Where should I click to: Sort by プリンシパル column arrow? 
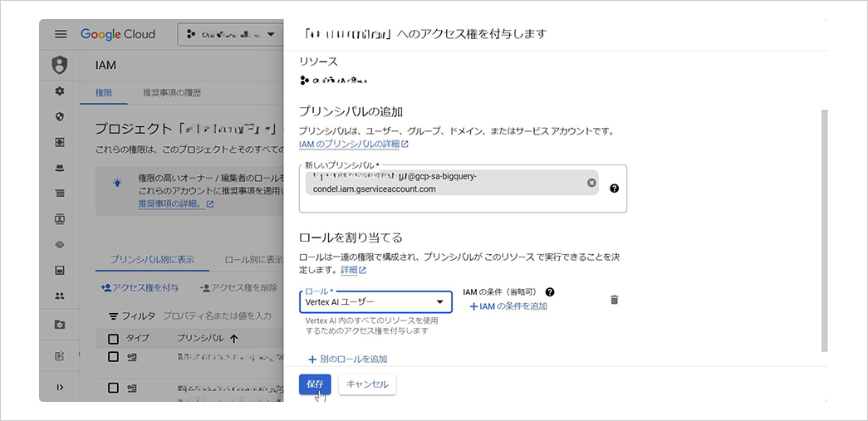[233, 338]
